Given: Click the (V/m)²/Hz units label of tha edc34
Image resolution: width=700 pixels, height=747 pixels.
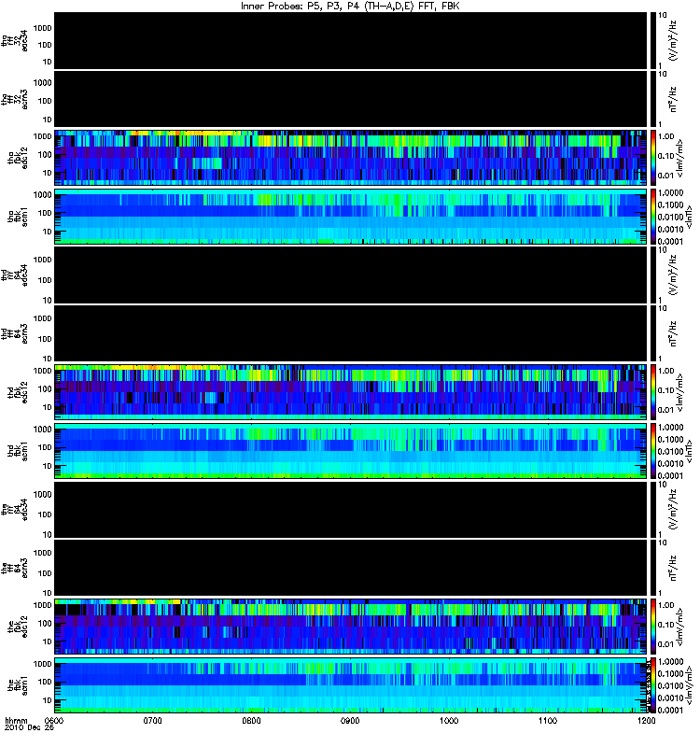Looking at the screenshot, I should coord(673,41).
